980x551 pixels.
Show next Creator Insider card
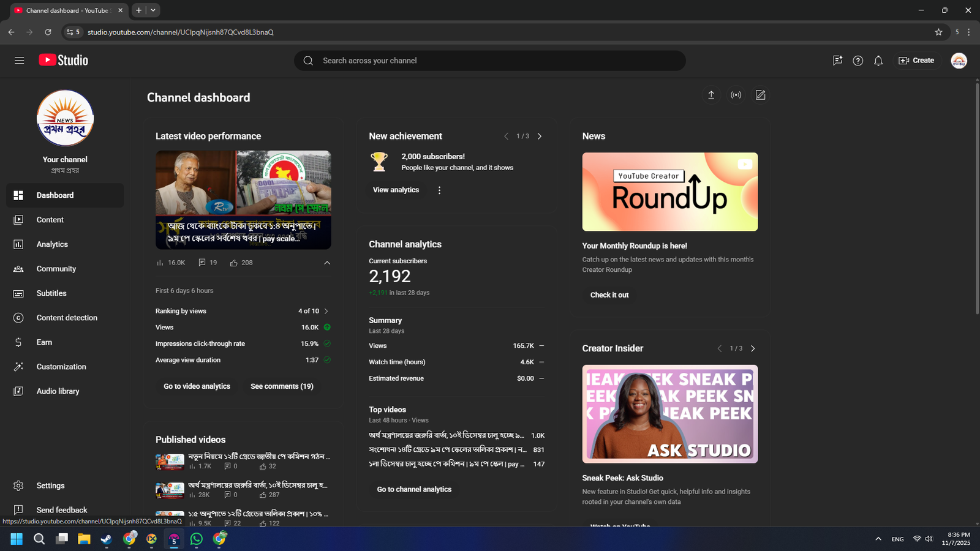coord(753,348)
